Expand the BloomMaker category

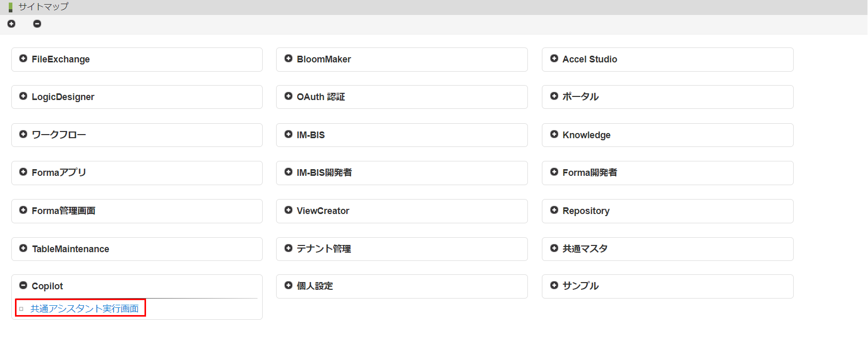(x=288, y=59)
